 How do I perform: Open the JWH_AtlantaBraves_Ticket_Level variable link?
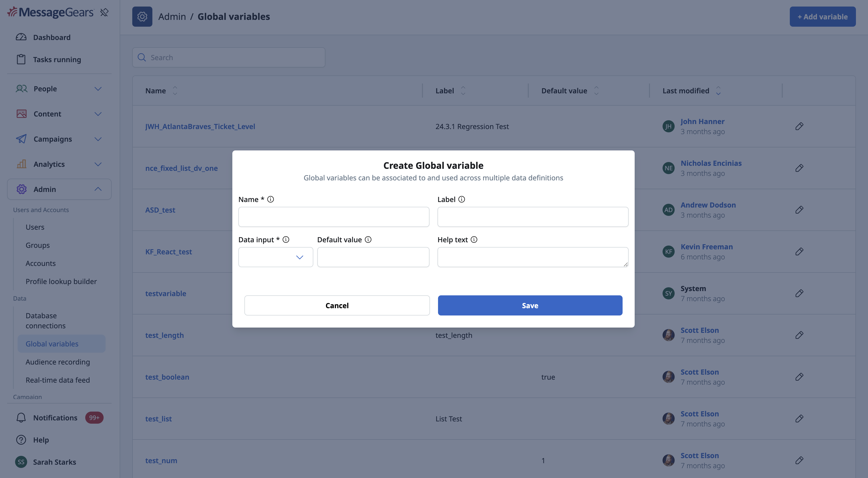pyautogui.click(x=200, y=126)
